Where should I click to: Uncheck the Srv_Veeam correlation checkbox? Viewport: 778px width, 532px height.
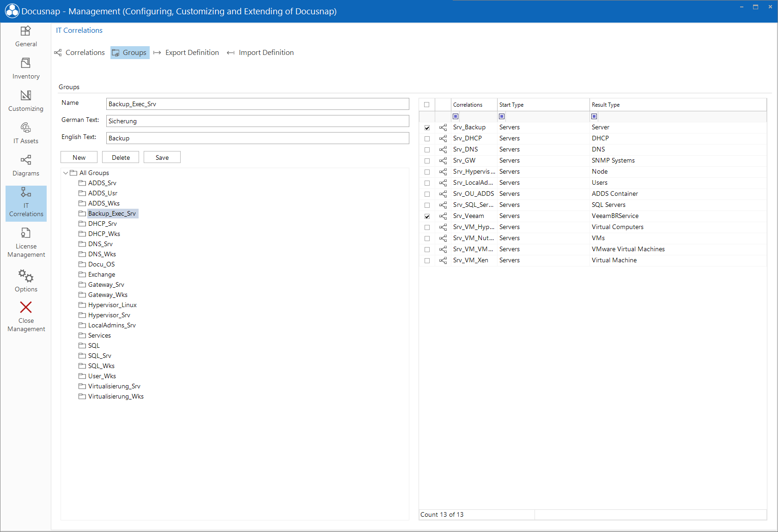pyautogui.click(x=427, y=217)
